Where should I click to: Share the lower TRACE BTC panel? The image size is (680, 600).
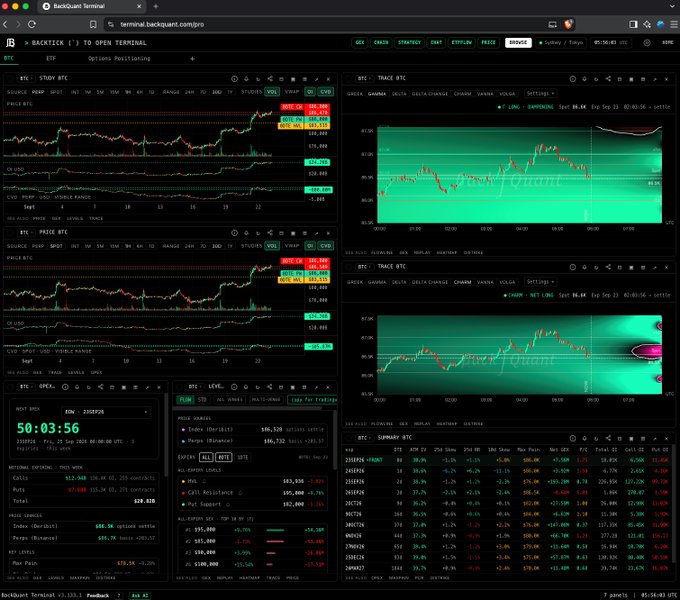[608, 267]
